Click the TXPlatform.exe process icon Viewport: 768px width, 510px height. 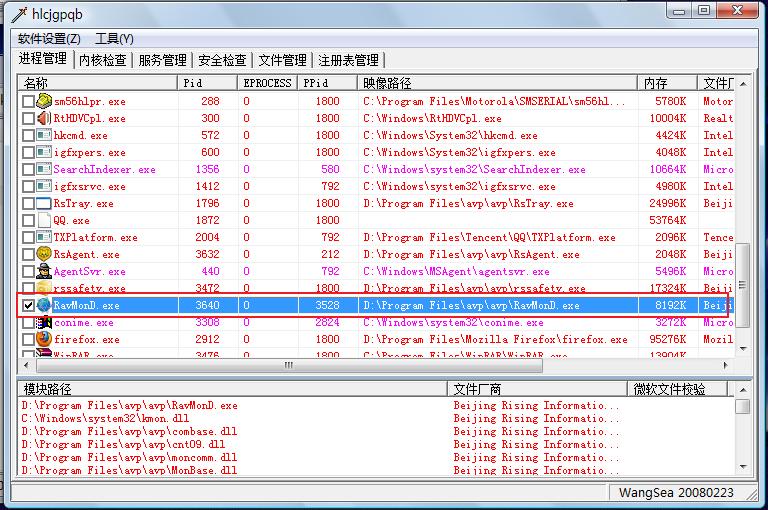44,237
